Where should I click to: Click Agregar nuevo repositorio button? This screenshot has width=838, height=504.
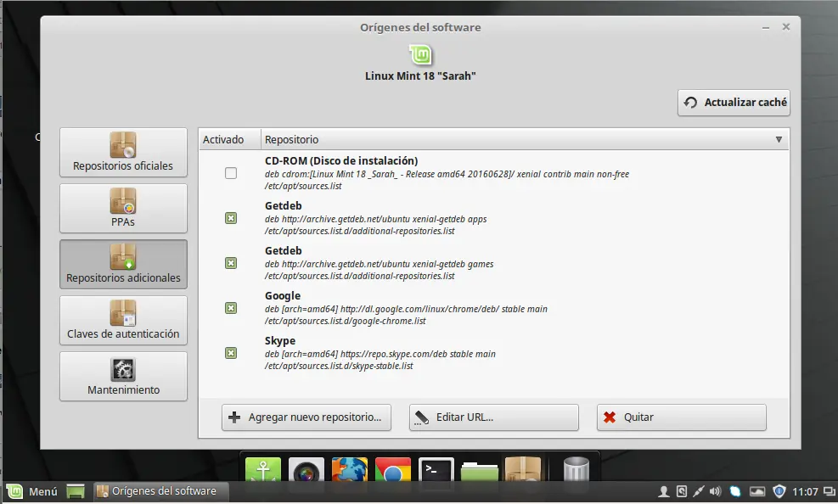(307, 417)
